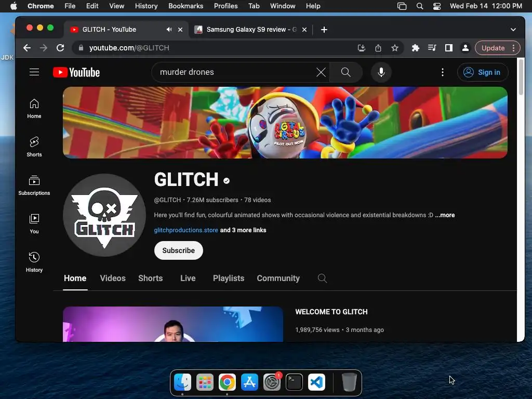Open Chrome three-dot menu beside Update
The width and height of the screenshot is (532, 399).
pos(514,48)
